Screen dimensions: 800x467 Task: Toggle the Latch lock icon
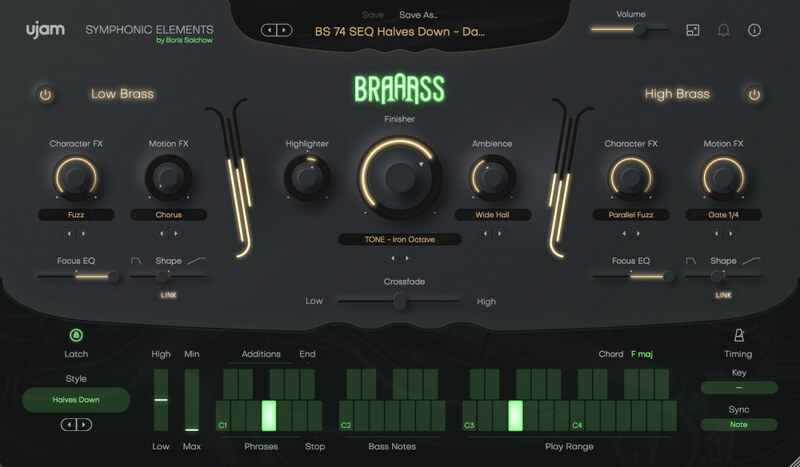point(76,336)
